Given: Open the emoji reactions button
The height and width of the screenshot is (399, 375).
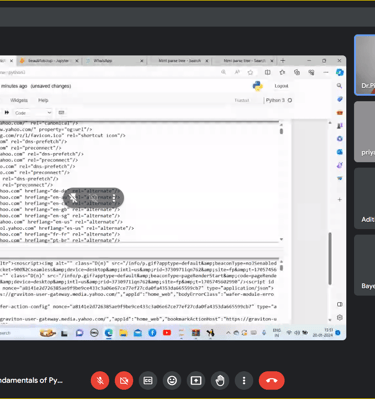Looking at the screenshot, I should 172,380.
